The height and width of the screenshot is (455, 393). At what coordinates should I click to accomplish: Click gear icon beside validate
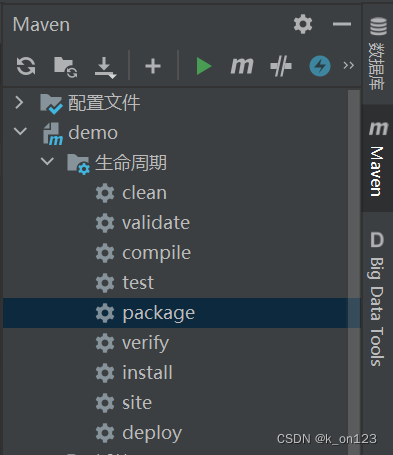pos(105,223)
